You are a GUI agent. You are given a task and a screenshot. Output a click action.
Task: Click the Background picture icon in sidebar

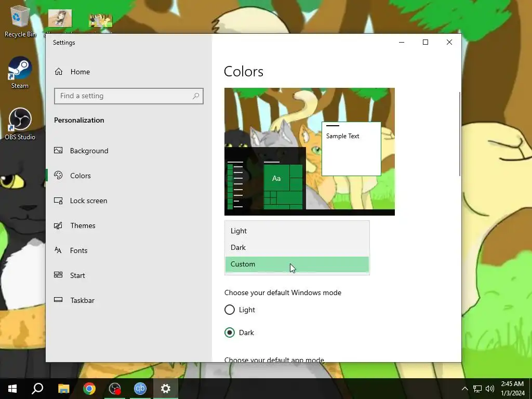(x=58, y=150)
